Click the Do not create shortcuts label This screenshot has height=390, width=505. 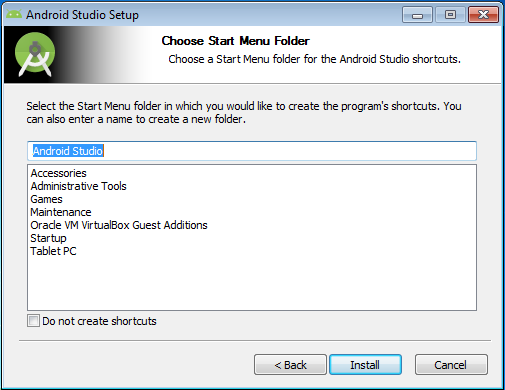99,321
